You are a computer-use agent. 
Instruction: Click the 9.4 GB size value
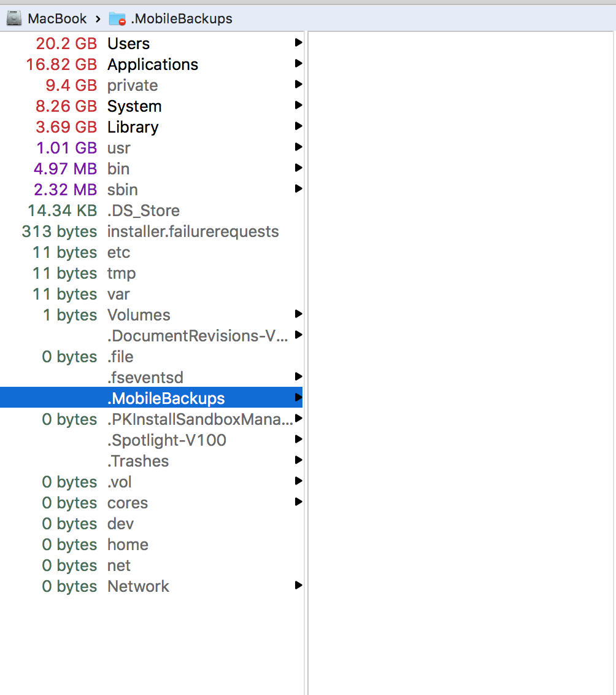click(x=71, y=85)
